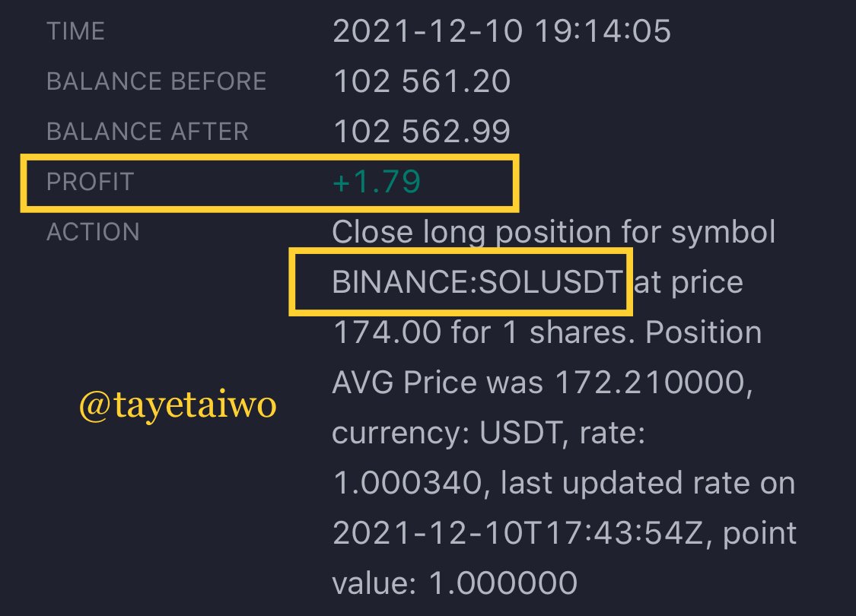The image size is (856, 616).
Task: Click the 174.00 close price text
Action: (x=387, y=332)
